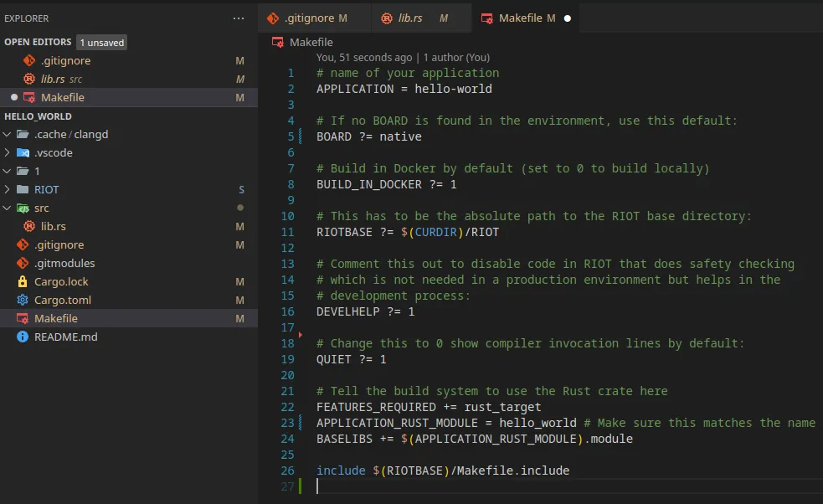Click unsaved dot on Makefile tab
The width and height of the screenshot is (823, 504).
pos(568,18)
